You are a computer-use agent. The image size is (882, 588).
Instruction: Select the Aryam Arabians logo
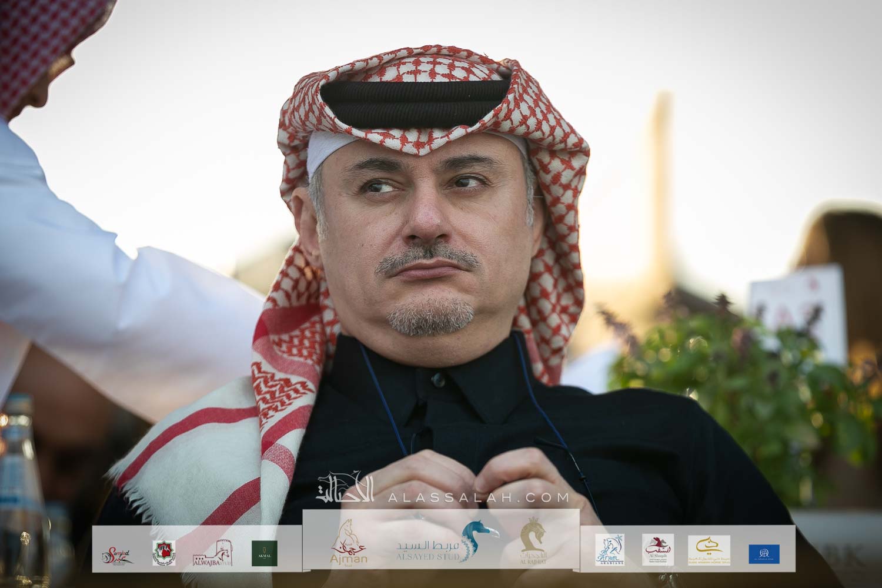pos(610,551)
